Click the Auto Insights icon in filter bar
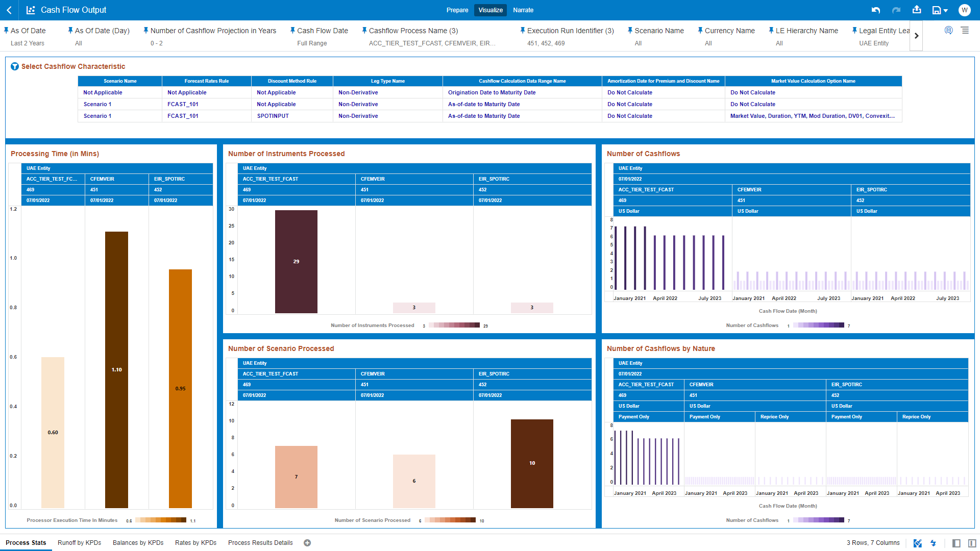This screenshot has width=980, height=551. click(948, 31)
